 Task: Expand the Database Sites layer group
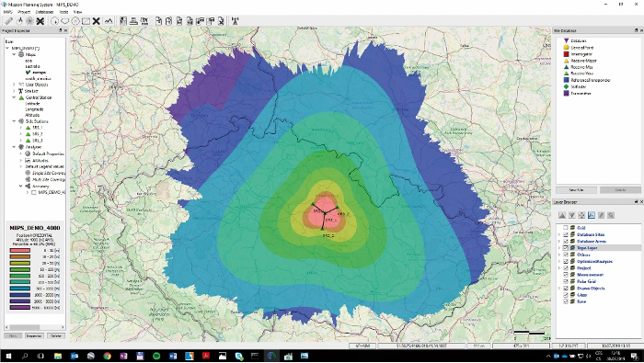[559, 234]
